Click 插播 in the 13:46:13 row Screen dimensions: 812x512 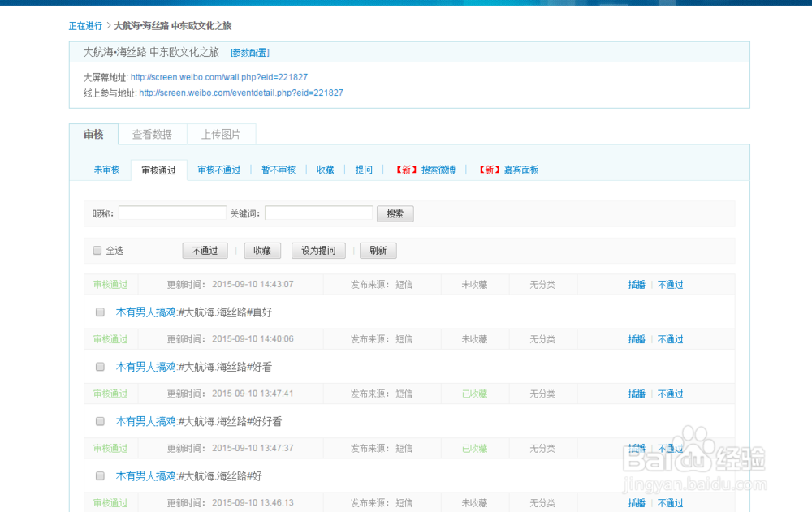click(x=637, y=503)
